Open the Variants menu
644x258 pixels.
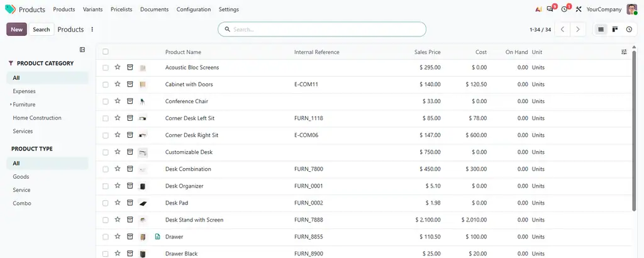pyautogui.click(x=93, y=9)
